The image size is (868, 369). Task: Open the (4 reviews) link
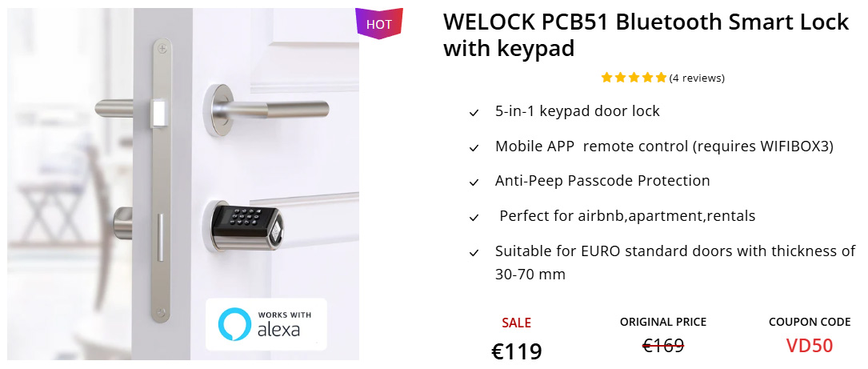point(697,78)
